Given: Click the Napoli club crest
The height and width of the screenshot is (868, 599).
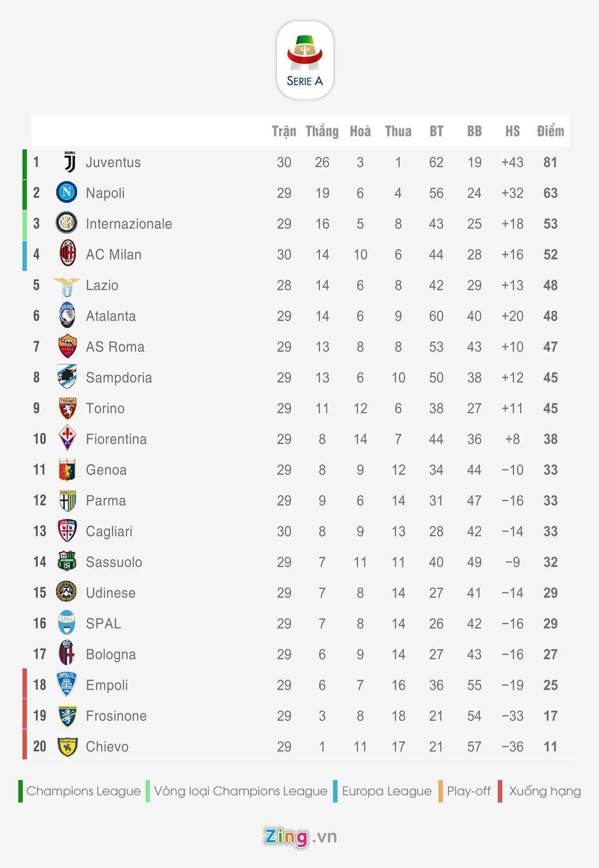Looking at the screenshot, I should pos(67,192).
